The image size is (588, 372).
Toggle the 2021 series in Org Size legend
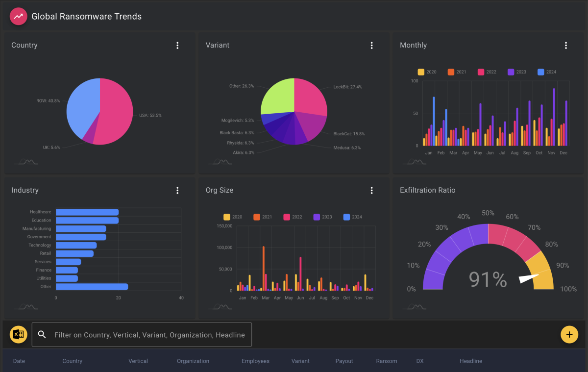(263, 217)
